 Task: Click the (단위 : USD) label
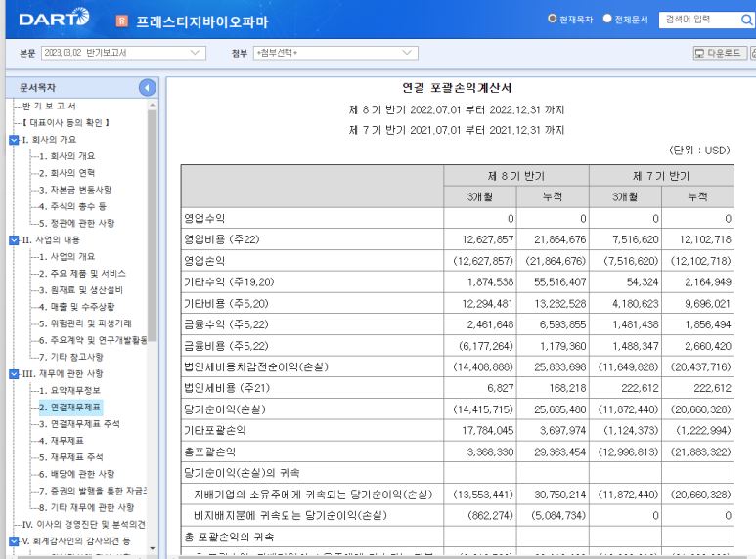click(x=699, y=150)
